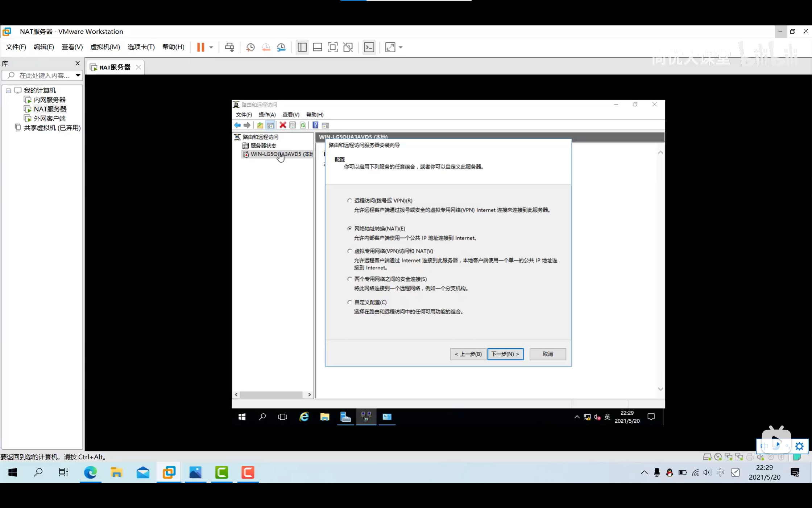
Task: Click the blue help question mark icon
Action: pos(315,125)
